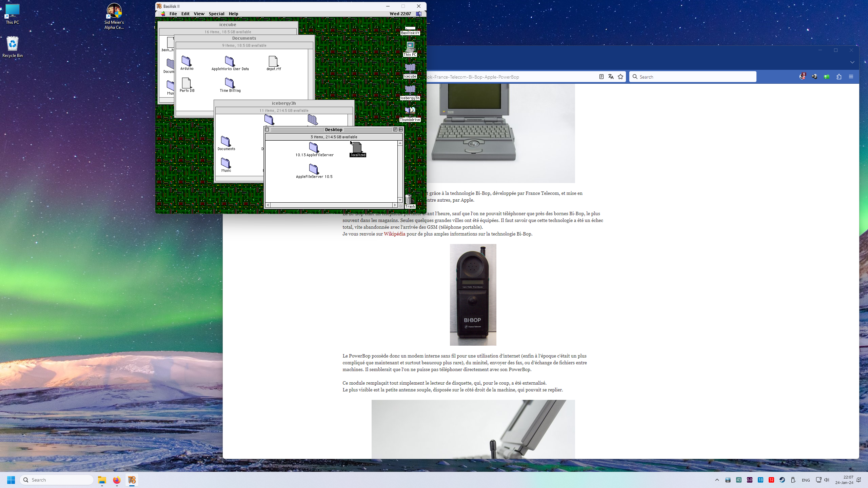
Task: Open the green folder extension icon
Action: click(827, 77)
